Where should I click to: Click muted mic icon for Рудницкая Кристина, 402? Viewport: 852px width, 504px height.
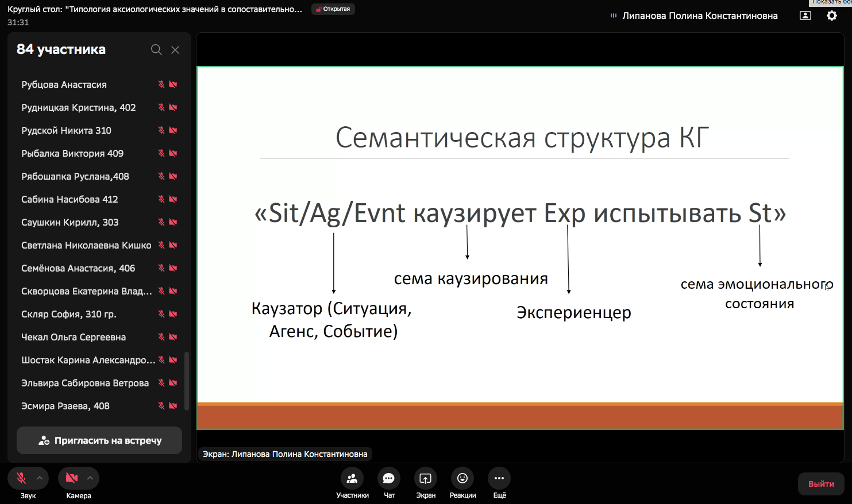click(x=161, y=107)
